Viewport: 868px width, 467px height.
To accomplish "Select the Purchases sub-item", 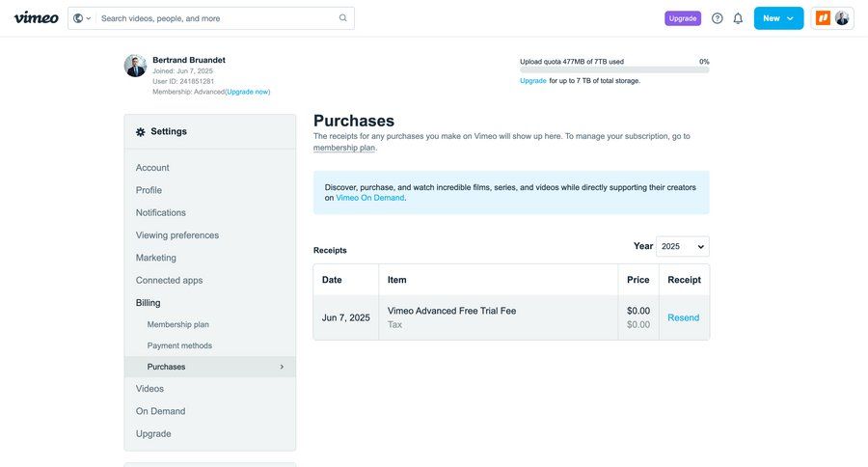I will pyautogui.click(x=210, y=367).
